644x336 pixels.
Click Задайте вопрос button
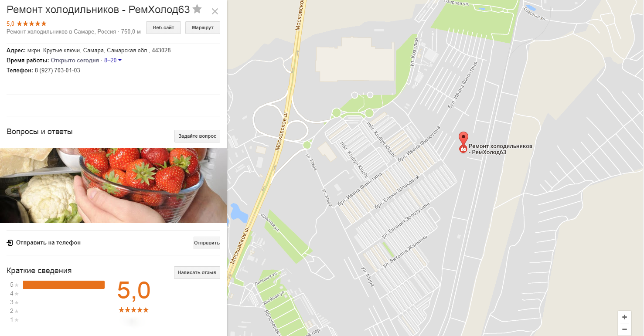tap(197, 136)
